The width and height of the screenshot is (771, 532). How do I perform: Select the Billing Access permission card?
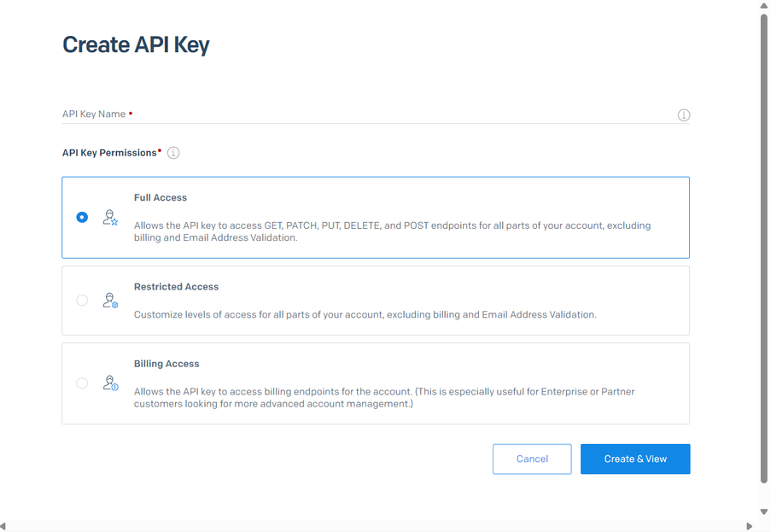pos(376,383)
